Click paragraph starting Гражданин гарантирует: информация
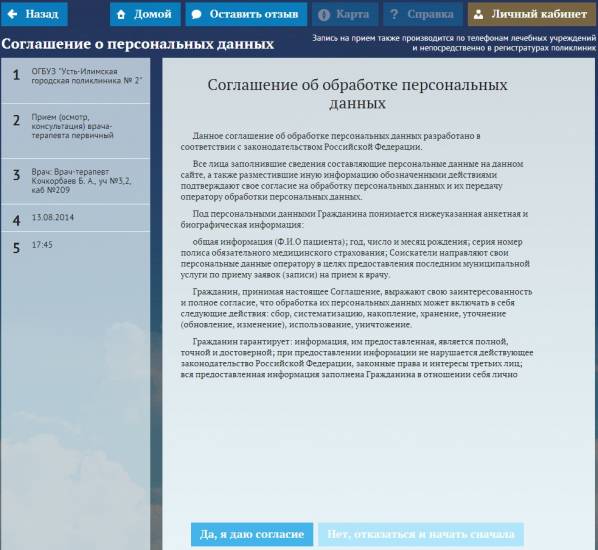Image resolution: width=598 pixels, height=550 pixels. pos(357,358)
